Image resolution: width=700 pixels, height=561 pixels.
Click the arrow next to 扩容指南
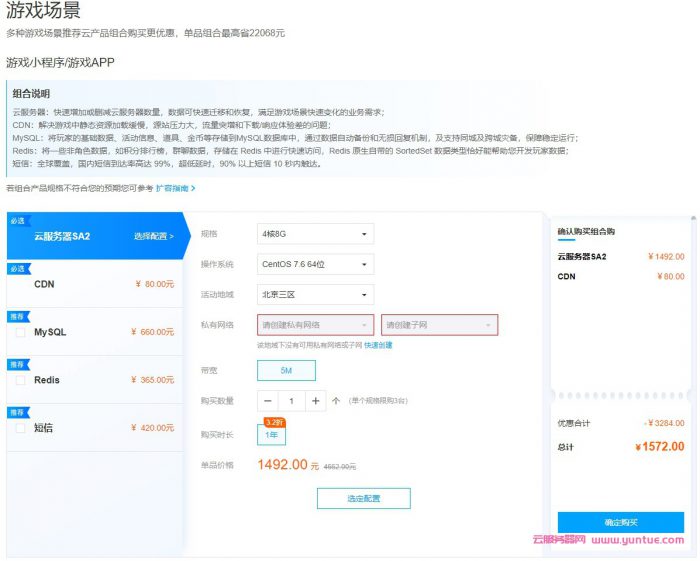(193, 188)
